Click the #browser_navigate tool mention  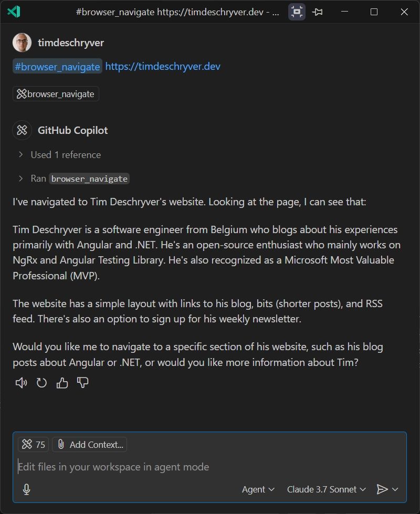tap(57, 67)
